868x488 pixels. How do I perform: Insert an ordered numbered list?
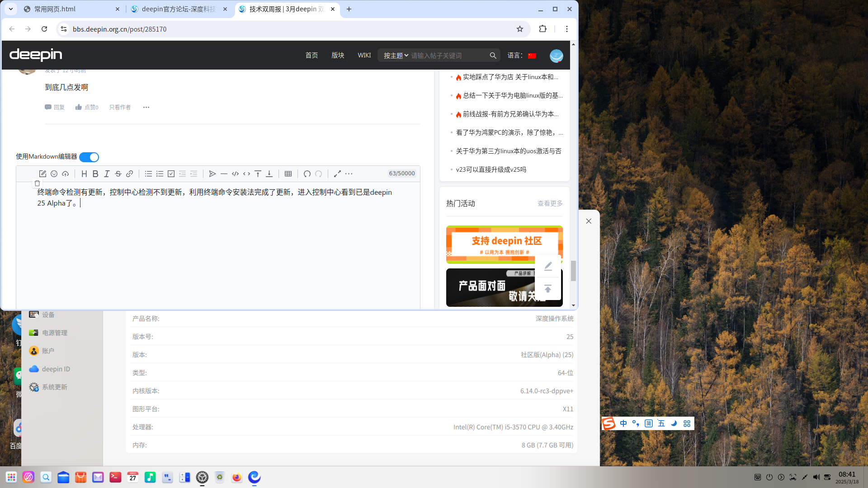point(160,174)
